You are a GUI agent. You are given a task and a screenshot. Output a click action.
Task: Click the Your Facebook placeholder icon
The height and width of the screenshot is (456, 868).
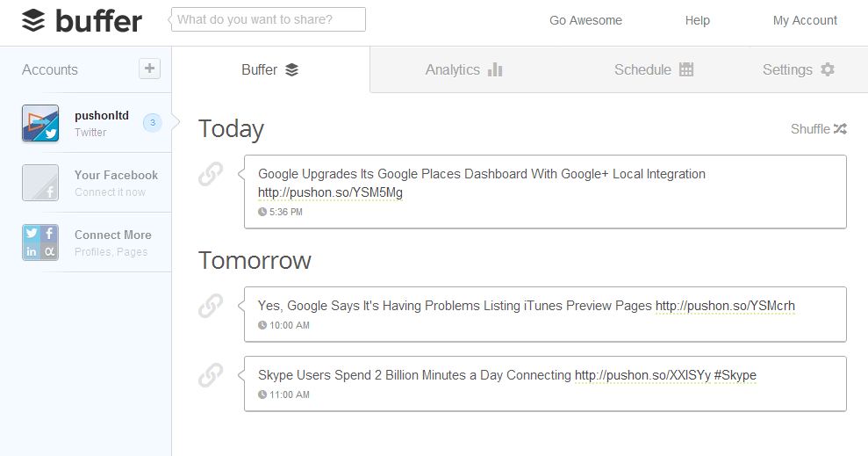[x=40, y=183]
